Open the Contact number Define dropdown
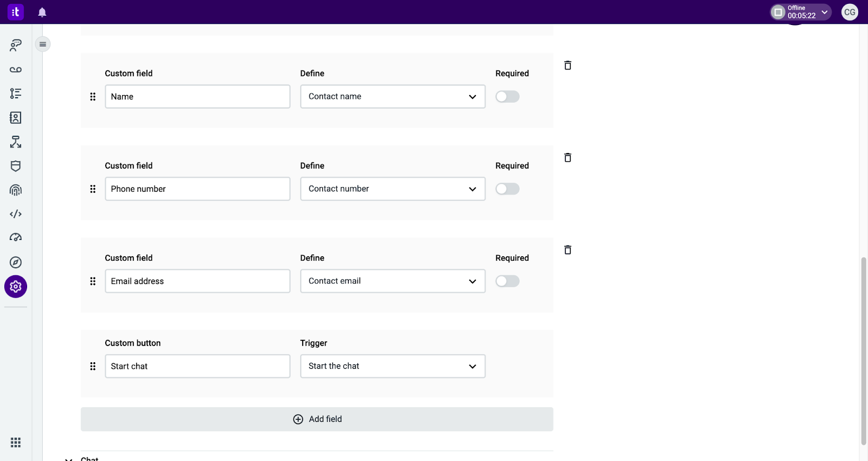This screenshot has height=461, width=868. [x=393, y=189]
